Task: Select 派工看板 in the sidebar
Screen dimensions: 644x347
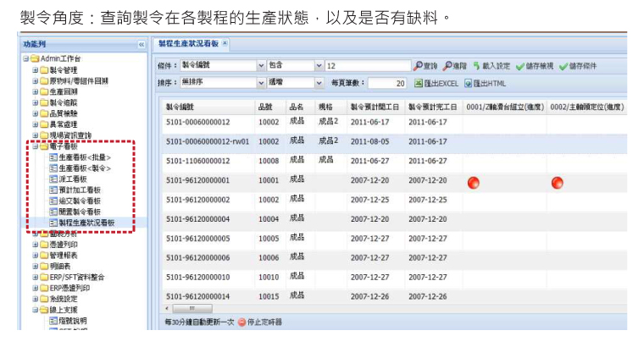Action: coord(74,179)
